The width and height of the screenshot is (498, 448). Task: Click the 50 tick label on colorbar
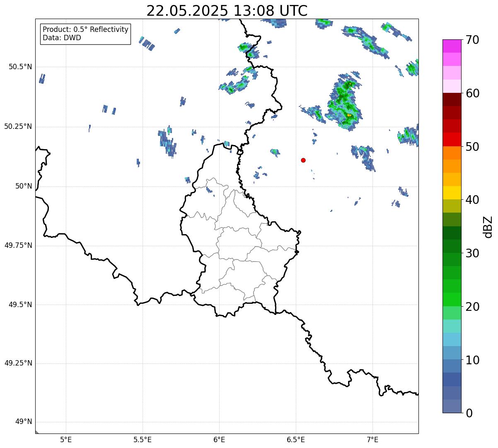click(472, 147)
